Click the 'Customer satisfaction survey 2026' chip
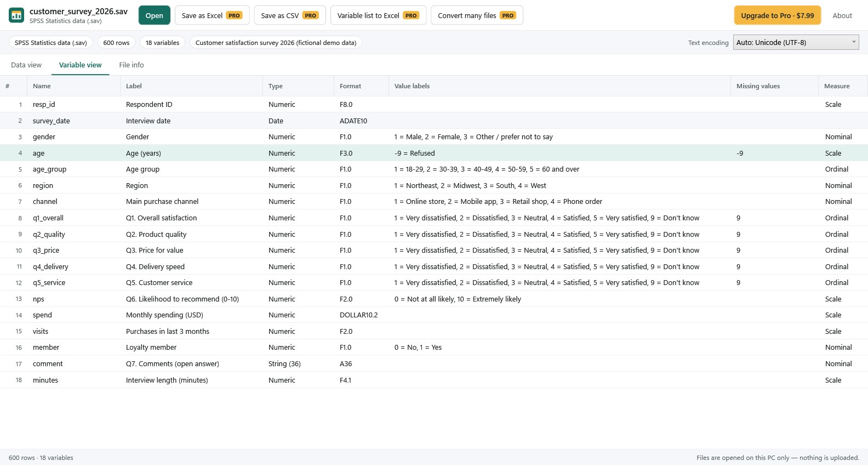 pyautogui.click(x=276, y=43)
